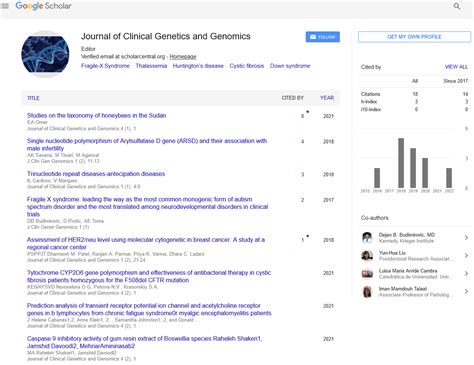Screen dimensions: 474x365
Task: Open the hamburger menu icon
Action: tap(5, 6)
